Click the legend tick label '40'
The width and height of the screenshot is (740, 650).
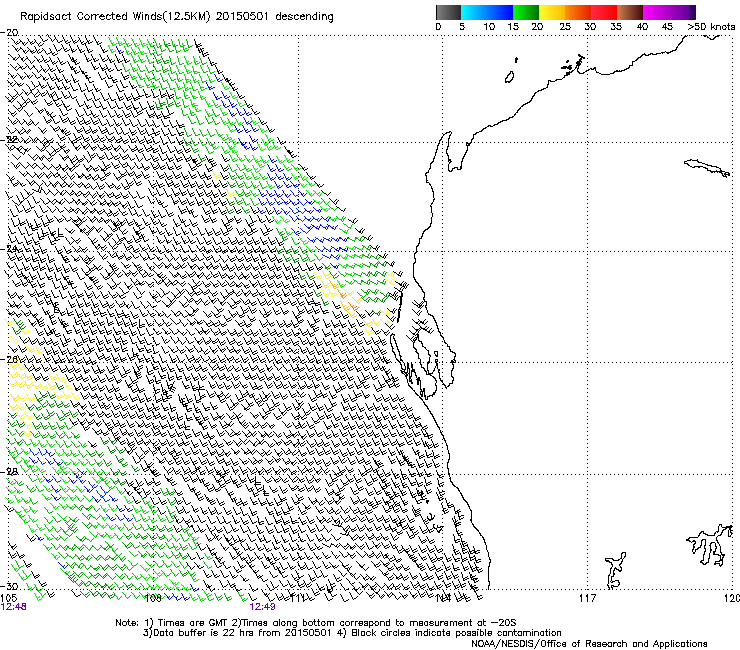(x=642, y=26)
